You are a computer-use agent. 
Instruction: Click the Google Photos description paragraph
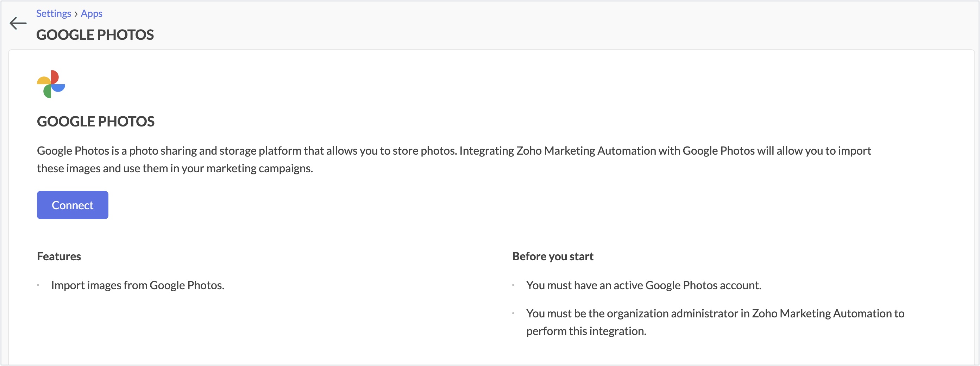pos(454,160)
